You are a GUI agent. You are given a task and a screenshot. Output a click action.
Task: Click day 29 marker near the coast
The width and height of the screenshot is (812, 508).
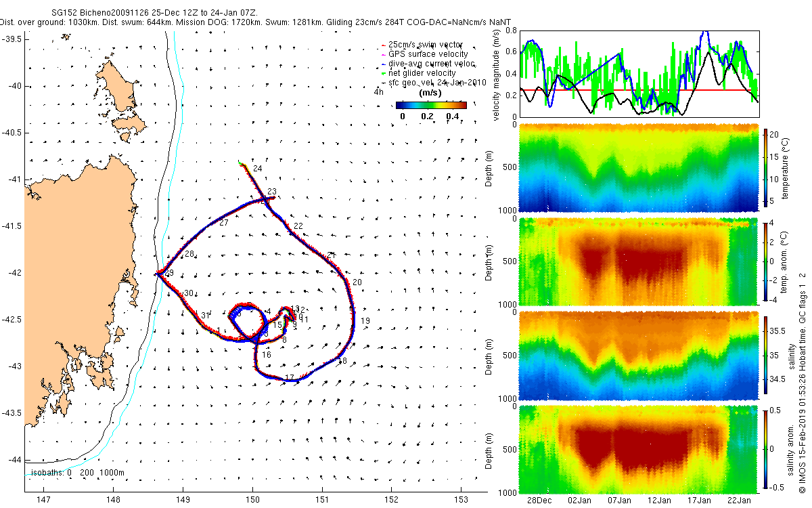coord(169,272)
